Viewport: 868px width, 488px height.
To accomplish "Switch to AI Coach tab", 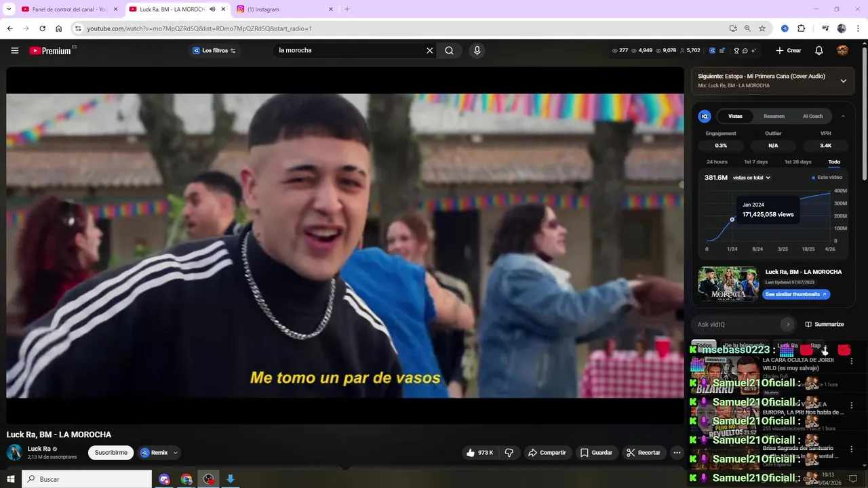I will (812, 117).
